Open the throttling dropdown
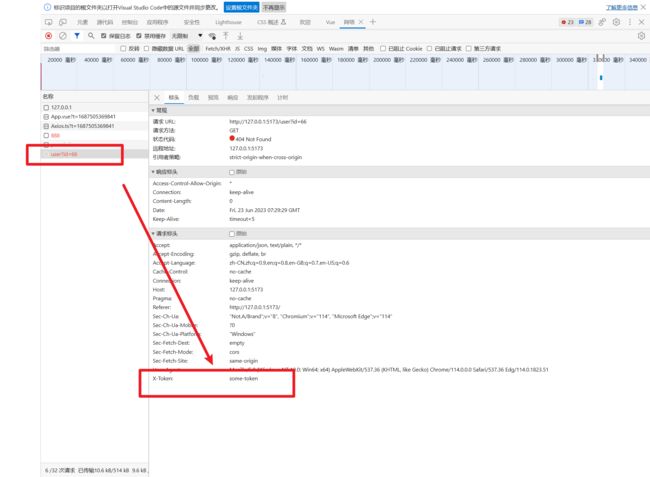The width and height of the screenshot is (650, 477). 187,36
